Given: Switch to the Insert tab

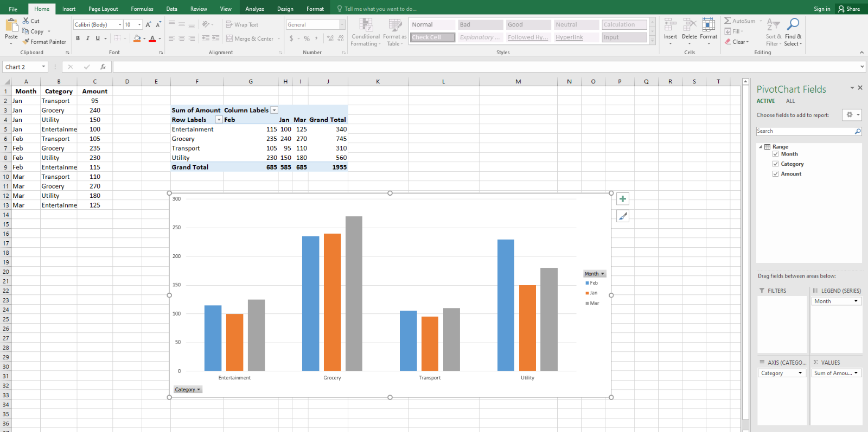Looking at the screenshot, I should (x=69, y=9).
